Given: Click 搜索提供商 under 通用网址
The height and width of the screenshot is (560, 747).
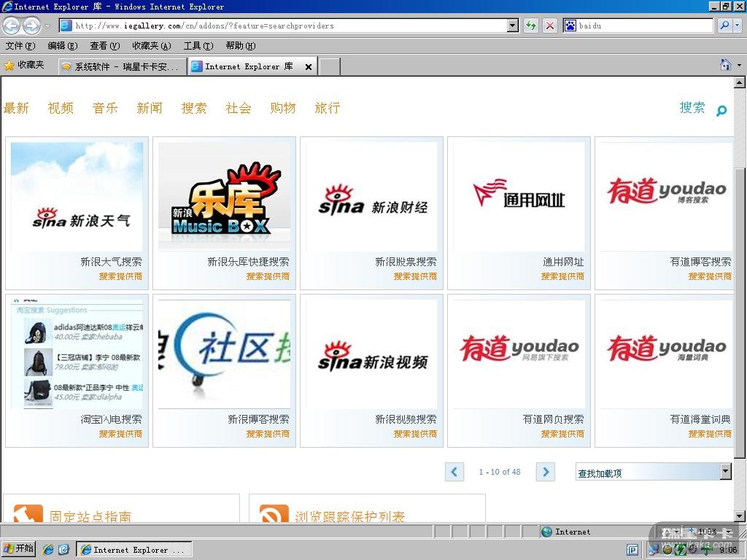Looking at the screenshot, I should [562, 276].
